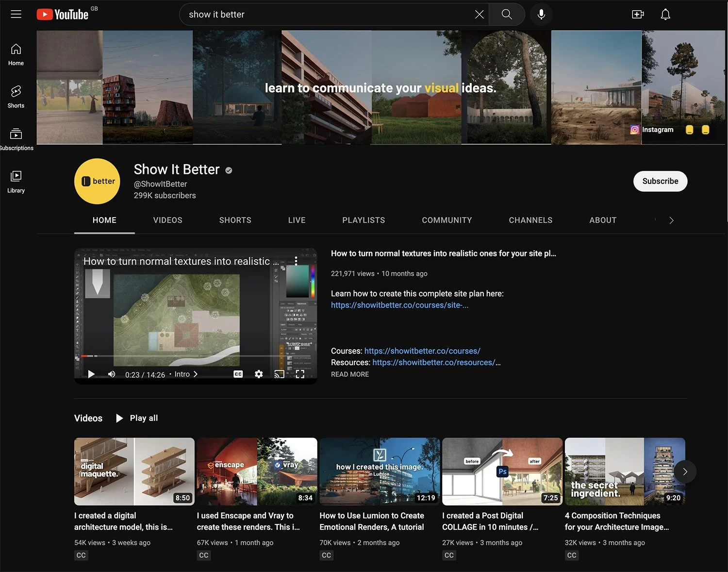Image resolution: width=728 pixels, height=572 pixels.
Task: Click the @ShowItBetter handle text
Action: coord(160,184)
